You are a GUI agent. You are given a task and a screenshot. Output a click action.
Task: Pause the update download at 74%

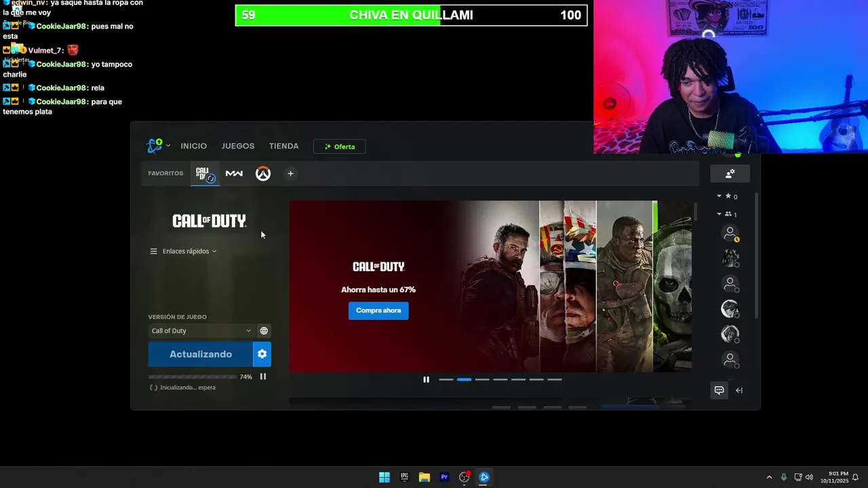[x=263, y=377]
